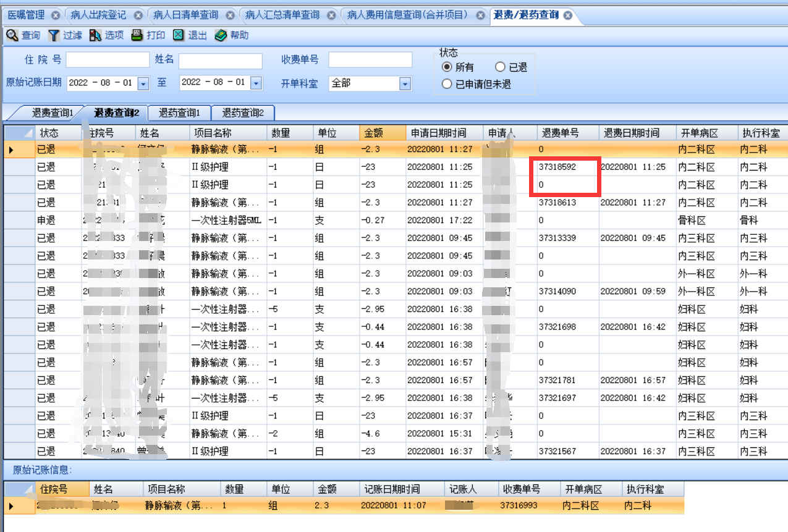Click the 申退 status cell

pos(59,220)
